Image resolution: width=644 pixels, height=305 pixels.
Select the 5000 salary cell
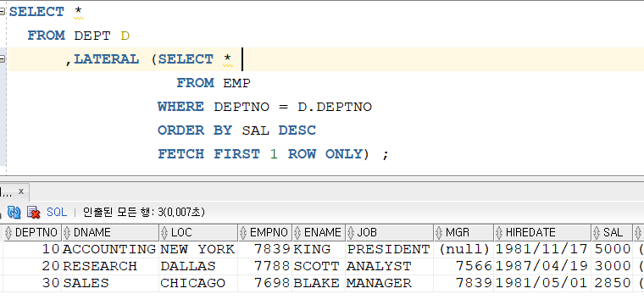tap(612, 249)
